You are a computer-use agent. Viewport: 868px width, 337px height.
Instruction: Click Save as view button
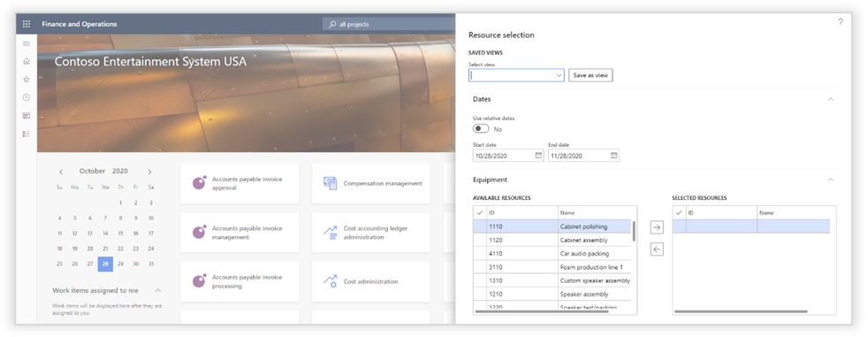(x=590, y=75)
